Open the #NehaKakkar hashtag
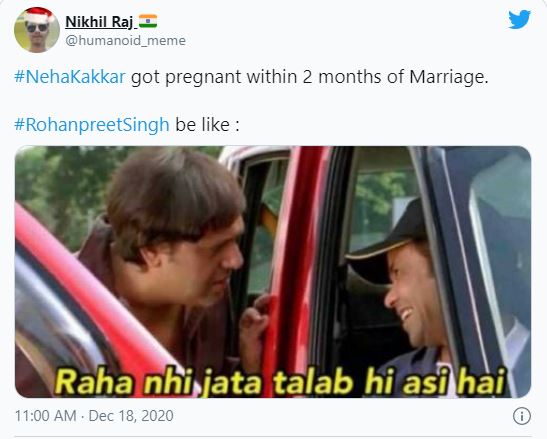The width and height of the screenshot is (547, 439). [70, 77]
